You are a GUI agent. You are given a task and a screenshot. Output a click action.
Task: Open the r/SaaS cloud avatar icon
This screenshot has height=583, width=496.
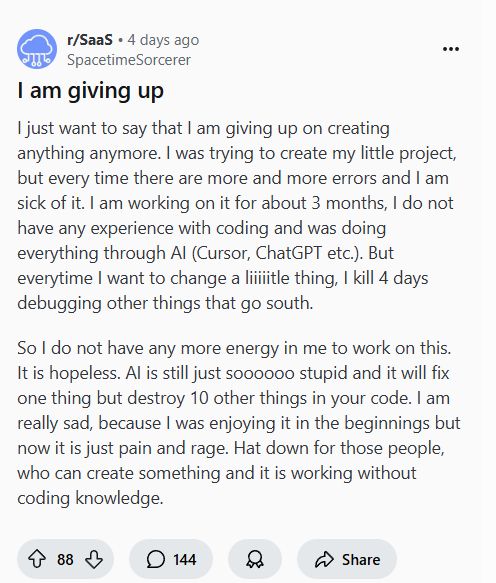pos(37,49)
